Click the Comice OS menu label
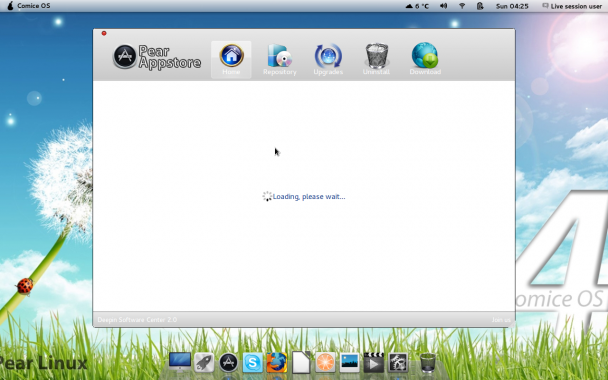This screenshot has width=608, height=380. point(33,6)
